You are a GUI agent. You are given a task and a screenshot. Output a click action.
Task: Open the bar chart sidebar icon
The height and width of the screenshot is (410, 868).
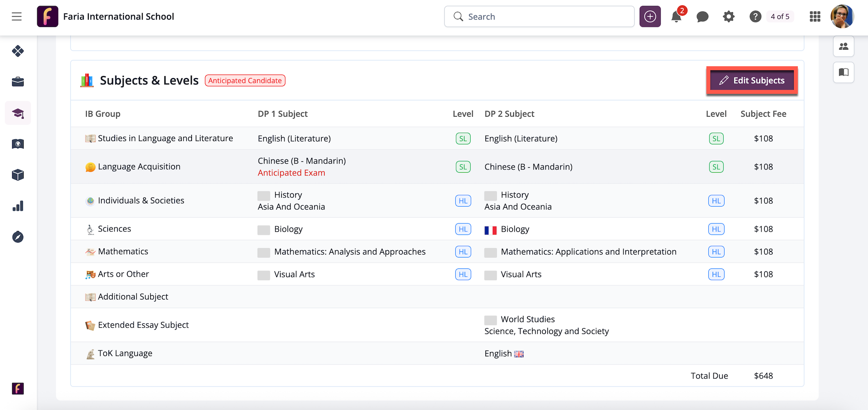pos(18,206)
